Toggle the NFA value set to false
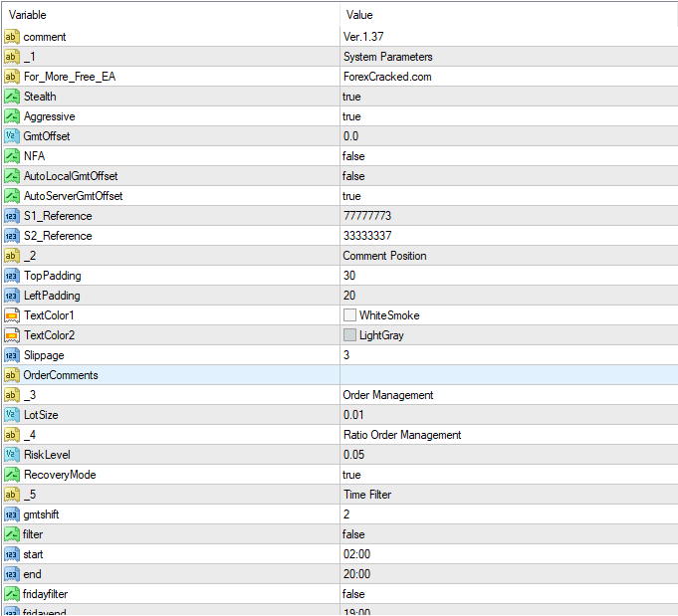The width and height of the screenshot is (678, 616). (353, 156)
